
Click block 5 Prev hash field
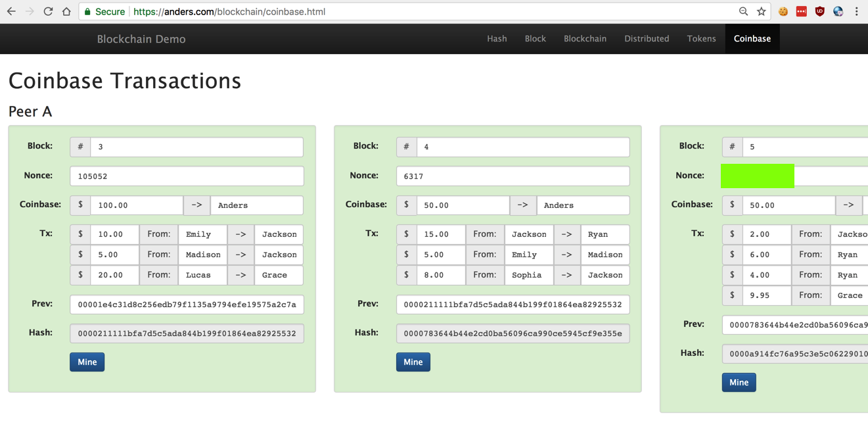coord(795,325)
